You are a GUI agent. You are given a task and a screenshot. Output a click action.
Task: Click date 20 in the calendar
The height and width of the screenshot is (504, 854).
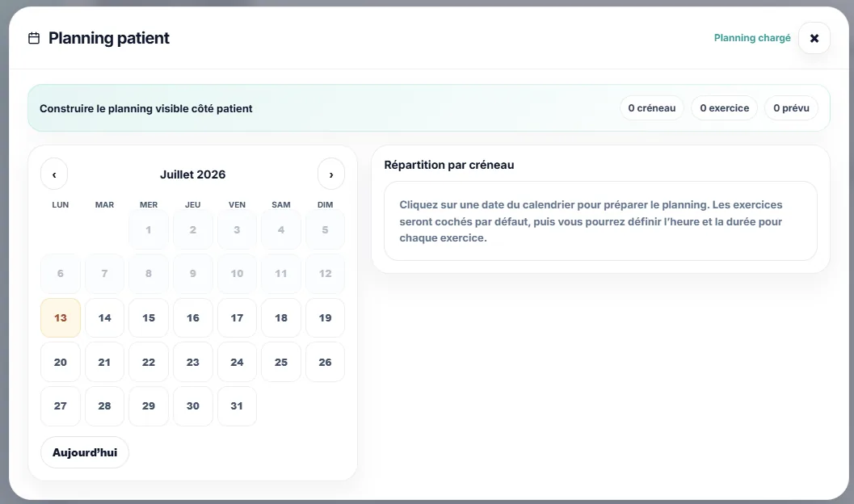click(61, 362)
